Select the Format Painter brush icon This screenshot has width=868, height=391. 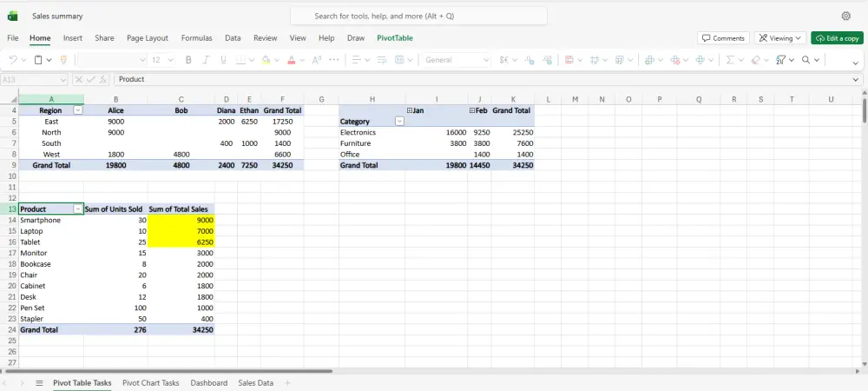(63, 60)
